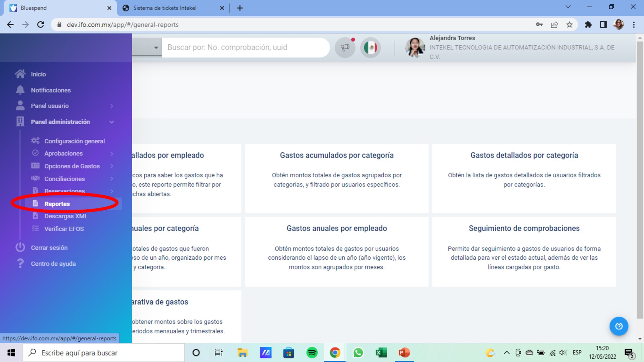
Task: Click the Notificaciones bell icon
Action: pos(20,90)
